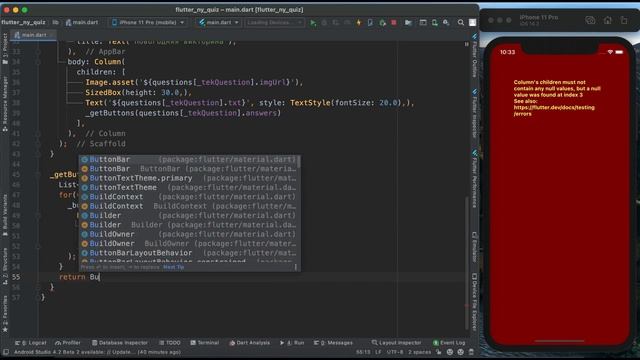The image size is (640, 360).
Task: Open the SDK manager icon in toolbar
Action: tap(446, 23)
